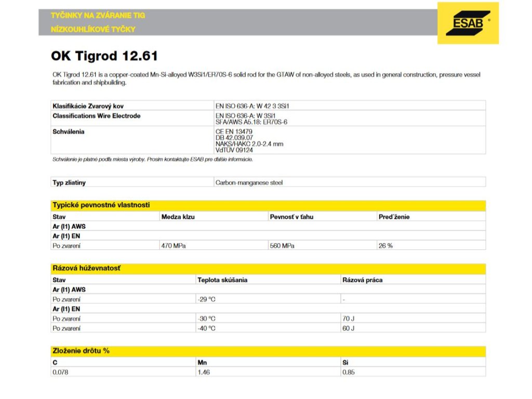
Task: Click elongation value '26 %'
Action: coord(385,246)
